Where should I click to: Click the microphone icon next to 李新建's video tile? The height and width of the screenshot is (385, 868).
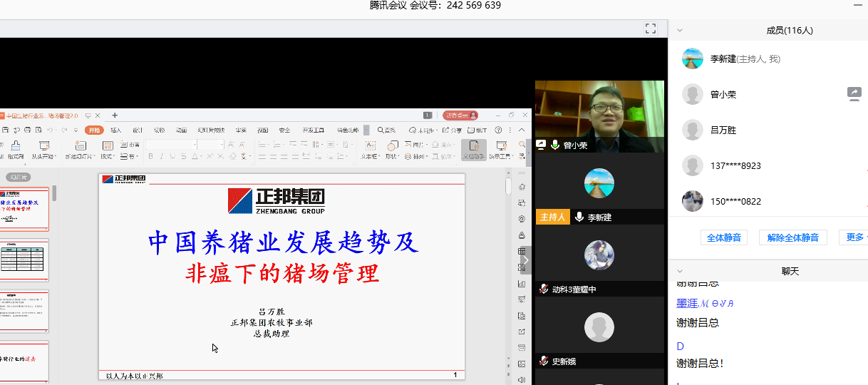(x=579, y=217)
